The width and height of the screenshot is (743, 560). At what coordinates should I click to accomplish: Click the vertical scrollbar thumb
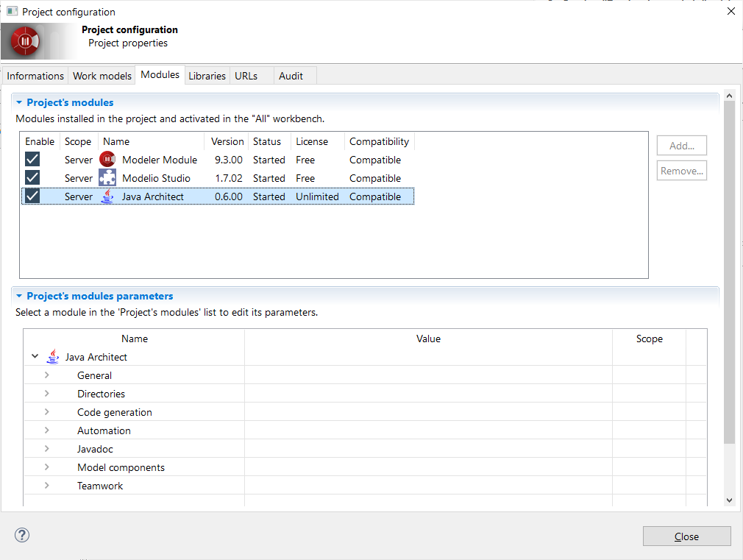point(729,272)
